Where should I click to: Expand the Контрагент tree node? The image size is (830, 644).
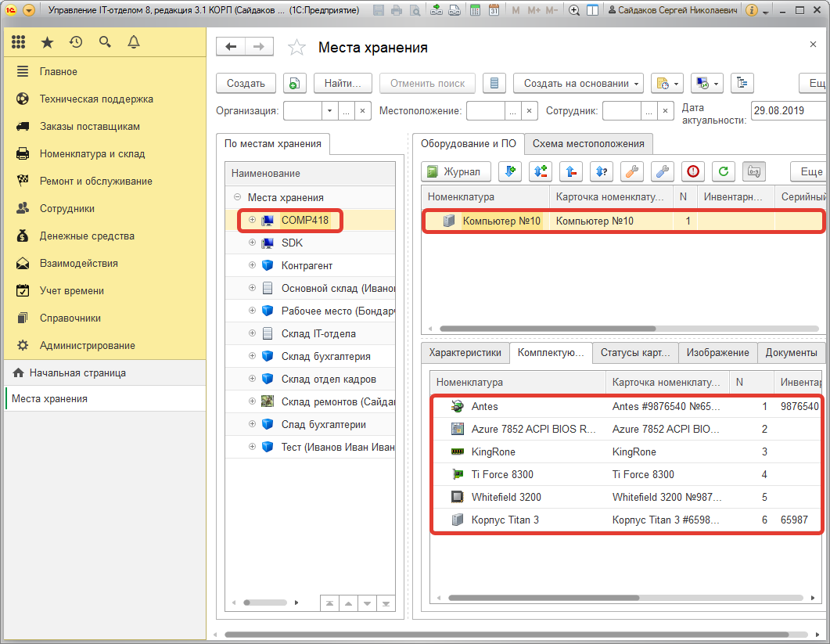coord(252,264)
